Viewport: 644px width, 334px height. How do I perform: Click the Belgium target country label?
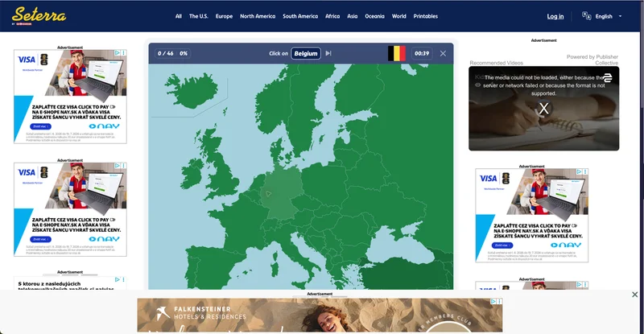point(306,53)
